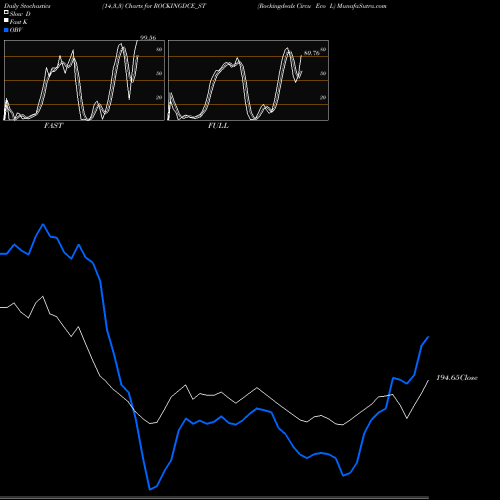
Task: Click the right end of the white Close line
Action: (428, 380)
